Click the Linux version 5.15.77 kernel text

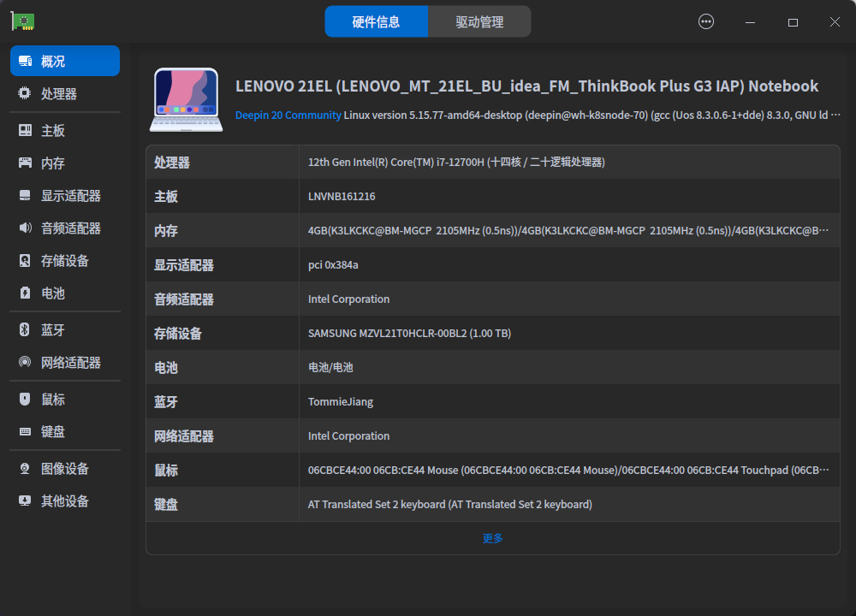point(591,115)
